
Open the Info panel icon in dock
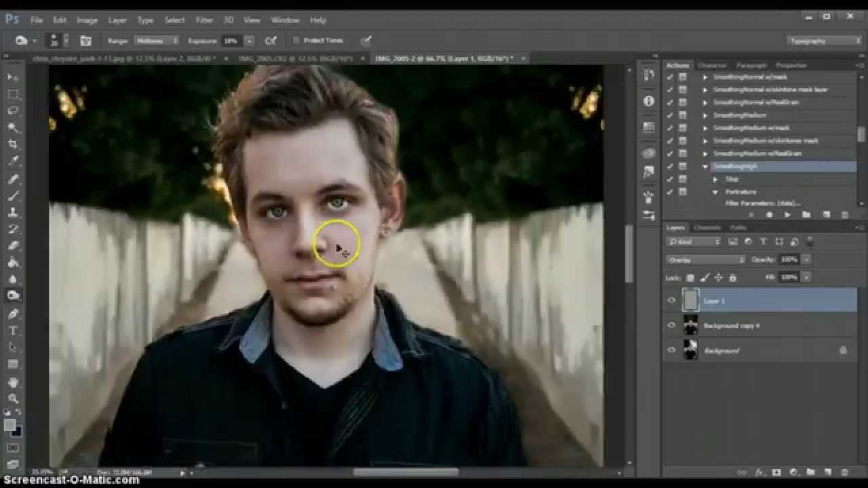point(649,101)
